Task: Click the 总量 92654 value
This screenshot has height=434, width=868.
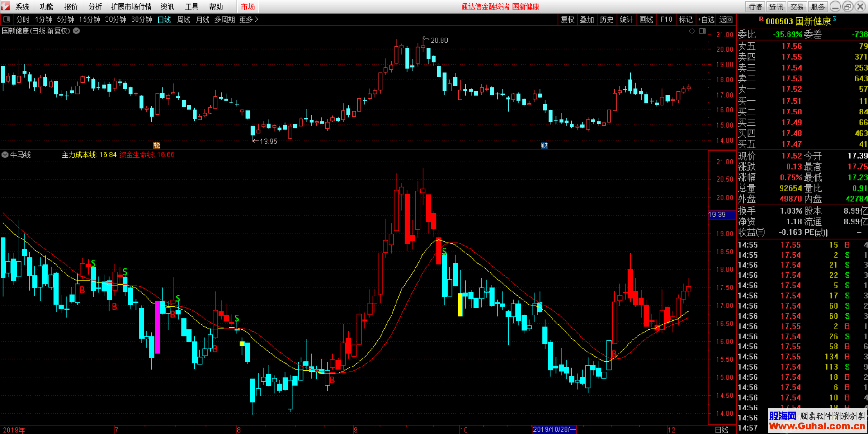Action: point(791,188)
